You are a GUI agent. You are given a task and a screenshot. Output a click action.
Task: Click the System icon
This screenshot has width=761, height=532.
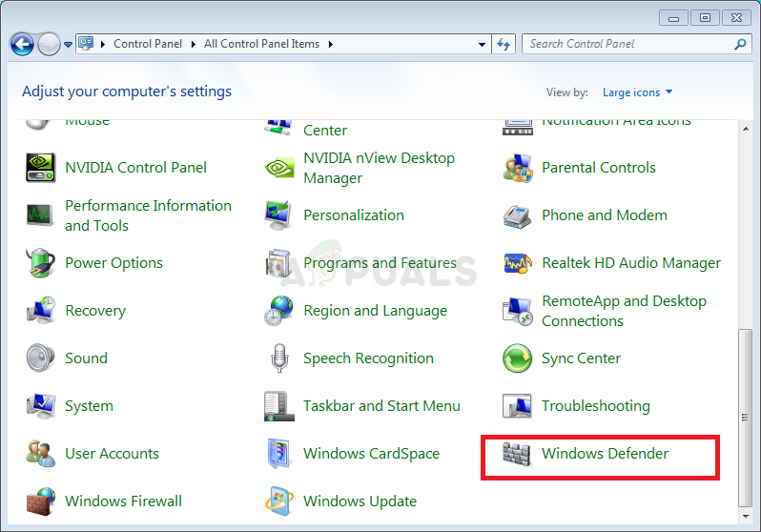41,406
